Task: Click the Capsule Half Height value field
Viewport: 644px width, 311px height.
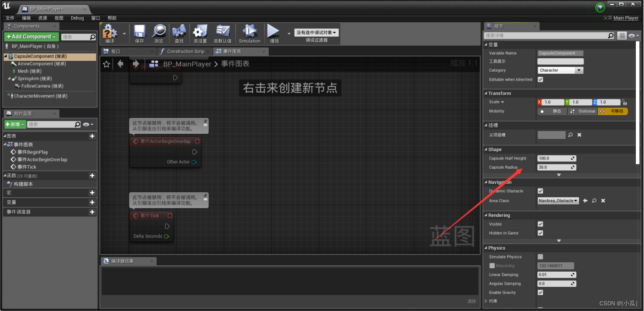Action: coord(557,158)
